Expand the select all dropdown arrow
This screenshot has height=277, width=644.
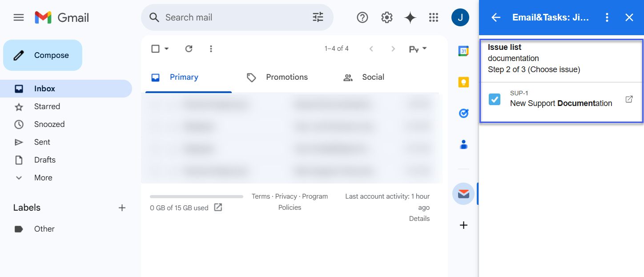tap(167, 49)
